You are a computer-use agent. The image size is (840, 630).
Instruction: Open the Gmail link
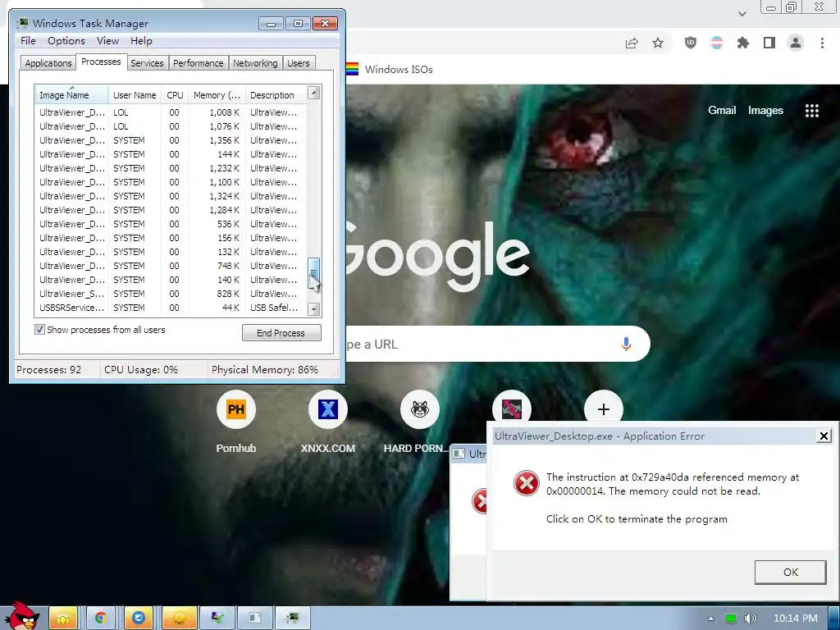722,110
